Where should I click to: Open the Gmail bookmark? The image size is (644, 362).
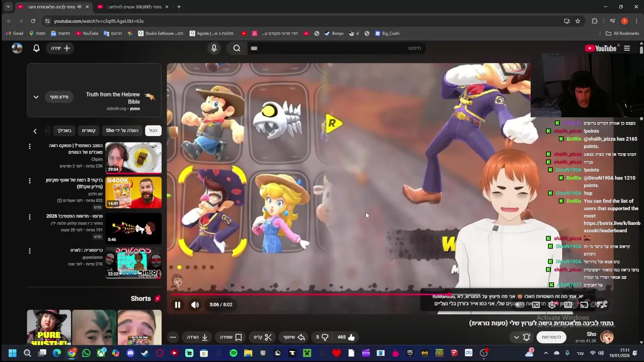[x=15, y=33]
